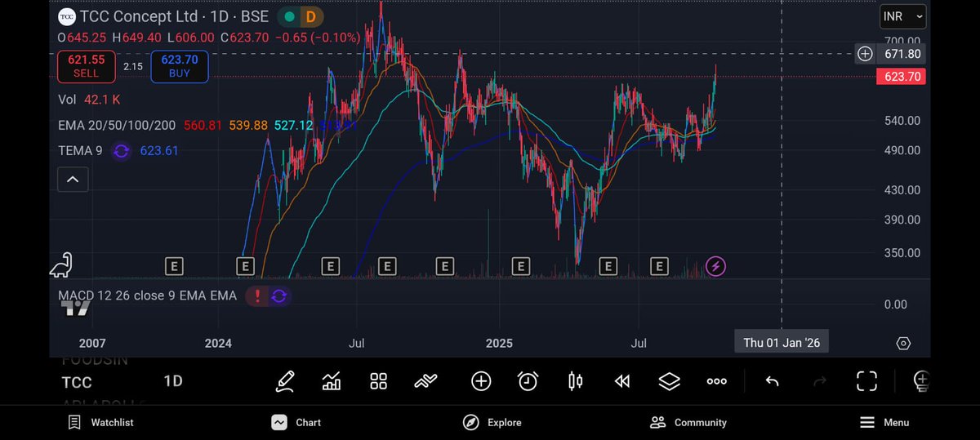Open the layout grid icon
The width and height of the screenshot is (980, 440).
tap(378, 381)
